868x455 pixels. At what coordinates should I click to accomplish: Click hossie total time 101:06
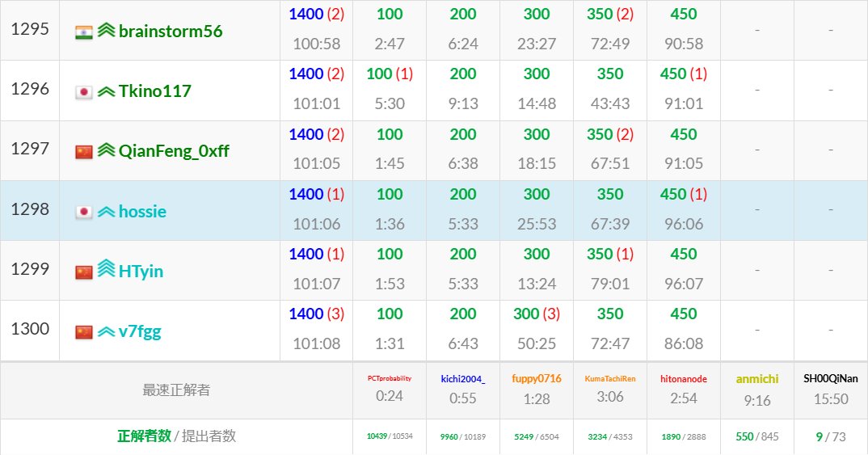317,224
